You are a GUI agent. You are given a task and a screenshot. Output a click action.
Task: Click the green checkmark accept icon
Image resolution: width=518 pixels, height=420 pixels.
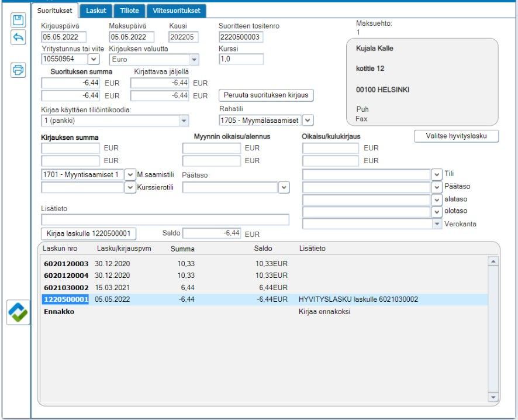point(18,312)
